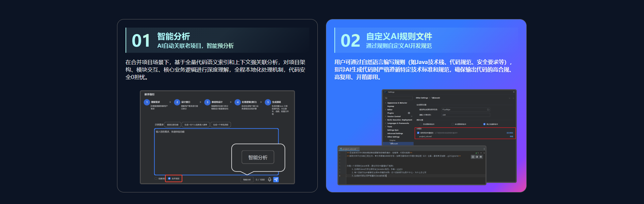
Task: Click the green checkmark inspection indicator
Action: (477, 153)
